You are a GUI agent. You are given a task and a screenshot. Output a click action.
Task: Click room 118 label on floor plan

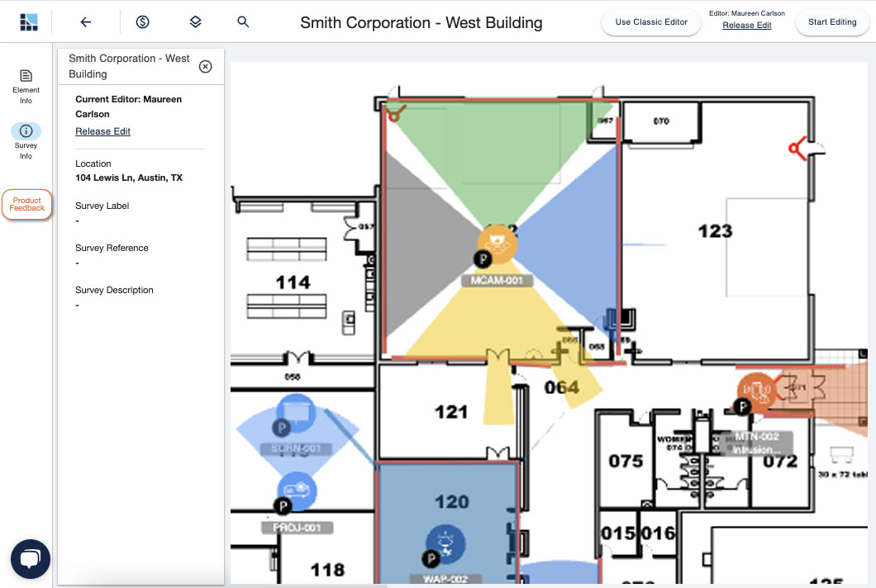pos(327,570)
